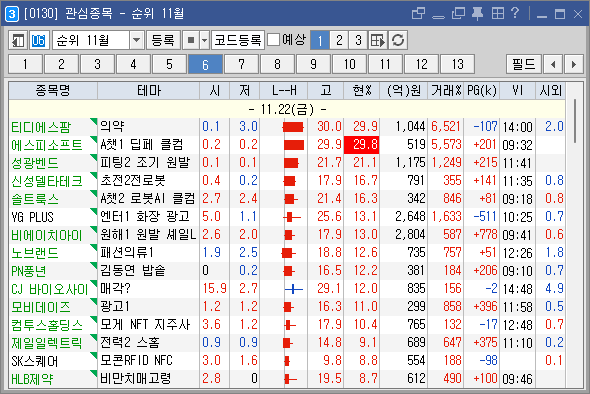
Task: Switch to watchlist tab 8
Action: click(x=277, y=64)
